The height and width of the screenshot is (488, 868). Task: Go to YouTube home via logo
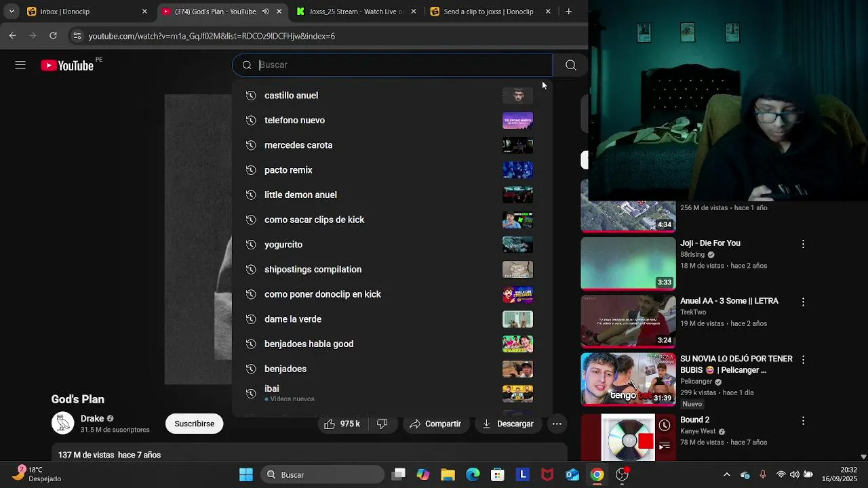[x=67, y=65]
